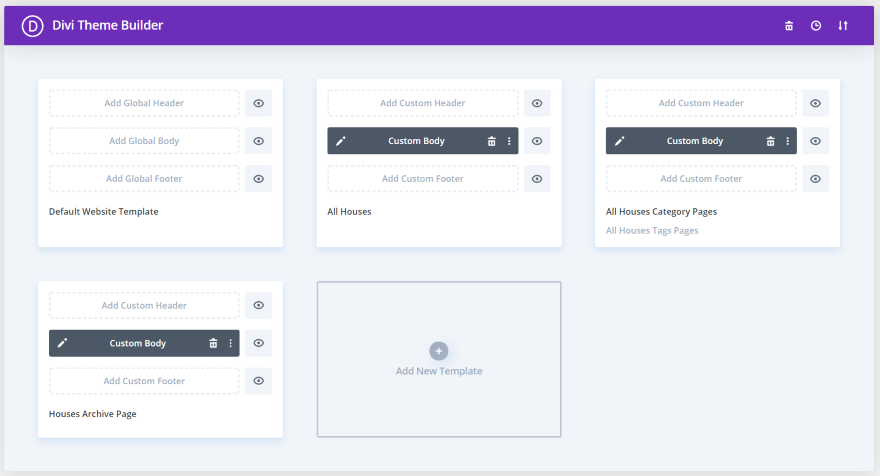Toggle visibility of global footer

pos(258,178)
